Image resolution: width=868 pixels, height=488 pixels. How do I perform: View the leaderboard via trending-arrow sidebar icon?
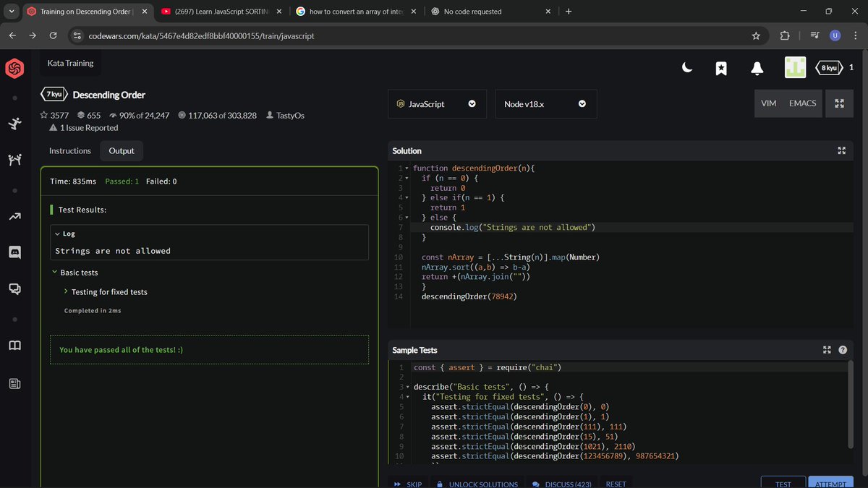pyautogui.click(x=14, y=216)
